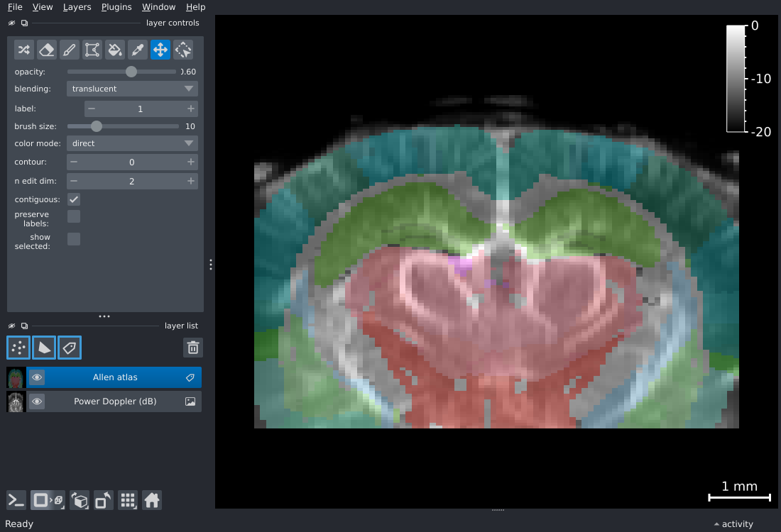Delete the selected layer with trash icon
The width and height of the screenshot is (781, 532).
click(x=192, y=348)
